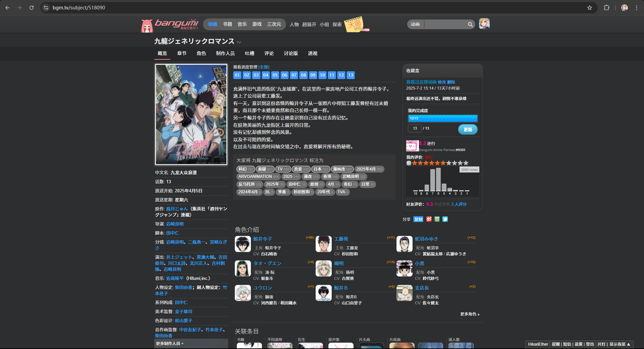This screenshot has height=349, width=644.
Task: Rate with the eighth star
Action: coord(454,163)
